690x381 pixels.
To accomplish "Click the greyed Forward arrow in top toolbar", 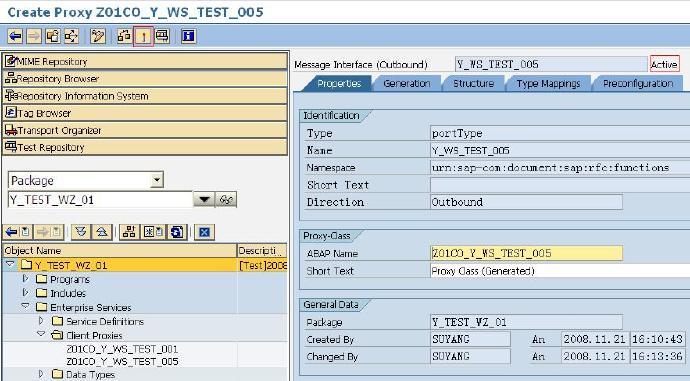I will tap(34, 36).
